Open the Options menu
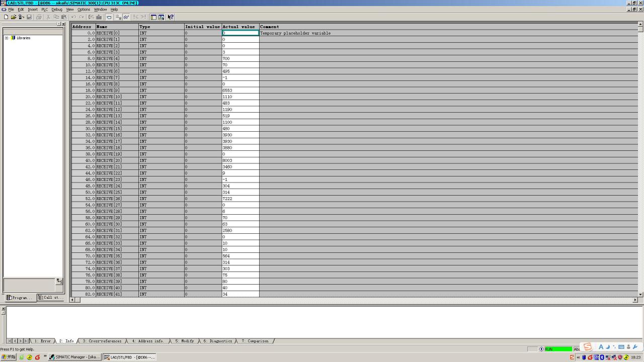The height and width of the screenshot is (362, 644). pyautogui.click(x=84, y=10)
